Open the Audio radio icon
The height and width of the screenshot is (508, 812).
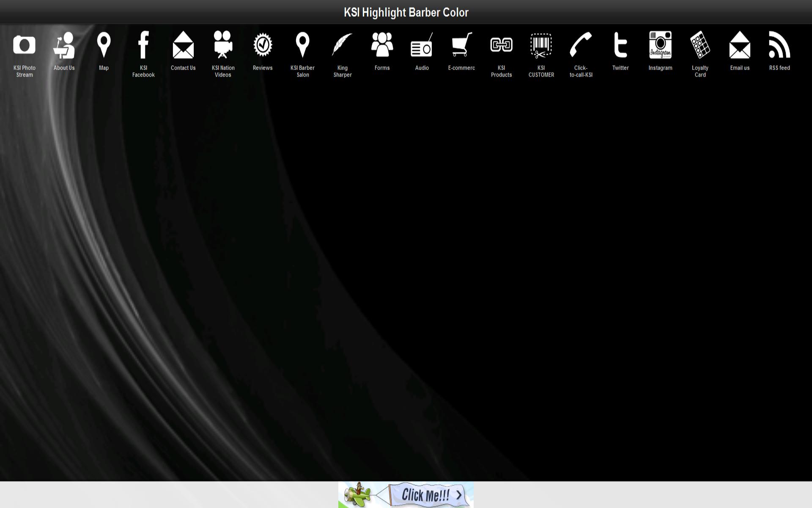[422, 45]
